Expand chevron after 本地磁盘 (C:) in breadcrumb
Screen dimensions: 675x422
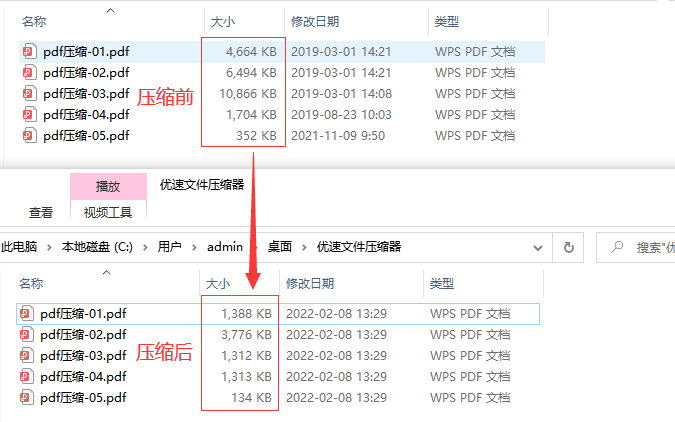[145, 247]
